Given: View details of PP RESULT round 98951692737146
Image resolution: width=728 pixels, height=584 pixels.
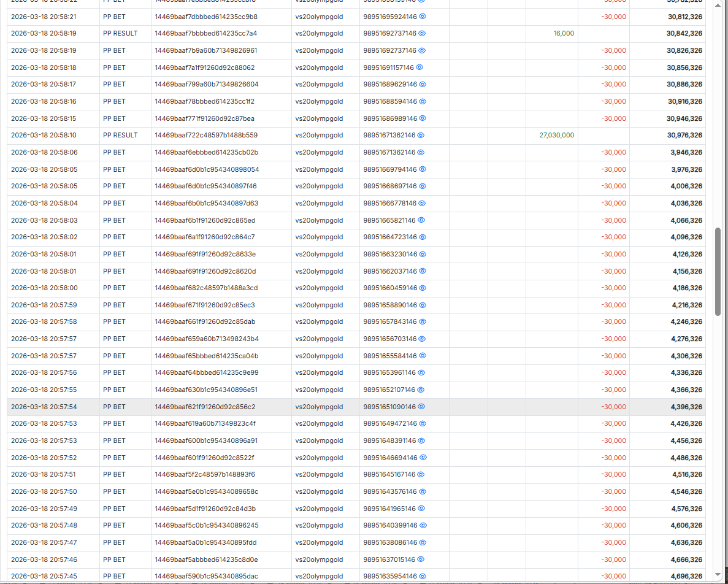Looking at the screenshot, I should point(422,33).
